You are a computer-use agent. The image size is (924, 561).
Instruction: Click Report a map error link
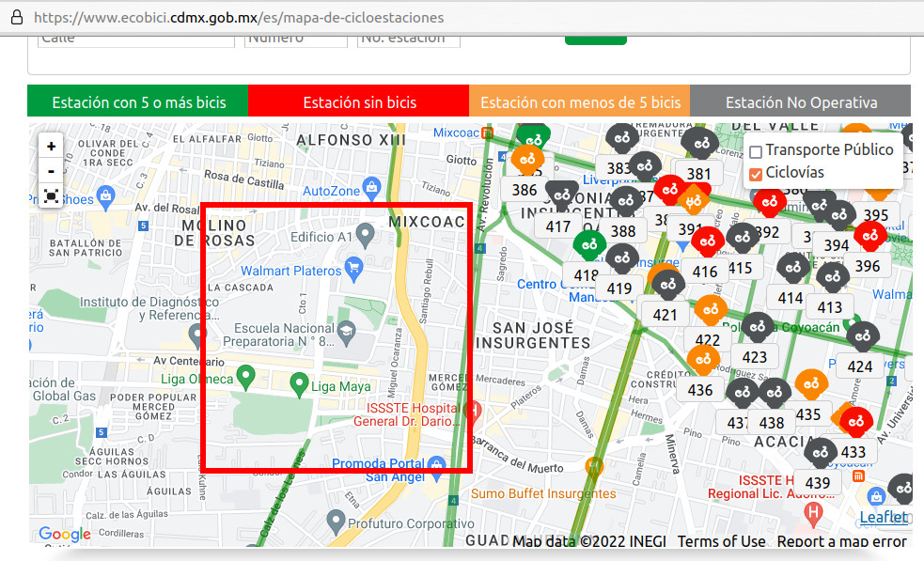841,541
